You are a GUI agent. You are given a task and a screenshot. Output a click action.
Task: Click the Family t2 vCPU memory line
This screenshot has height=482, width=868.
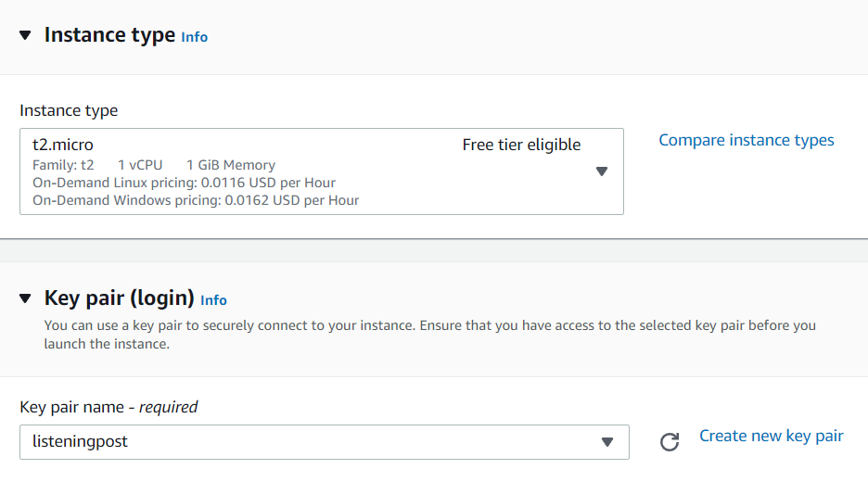pyautogui.click(x=153, y=165)
